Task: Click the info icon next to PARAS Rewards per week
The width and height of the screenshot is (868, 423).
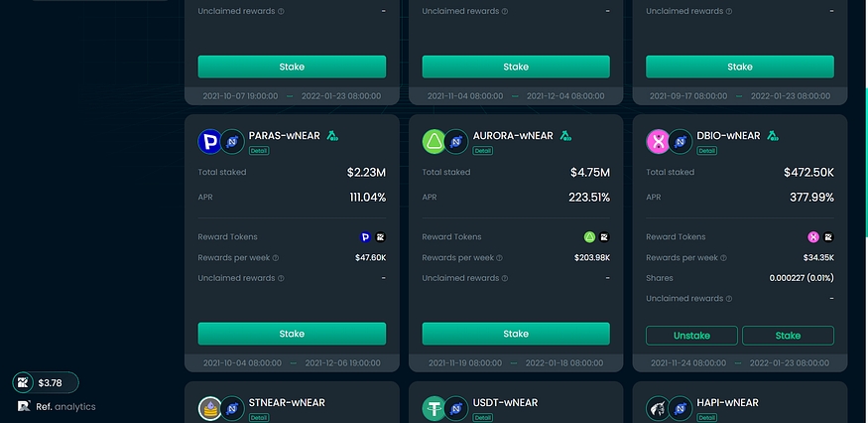Action: tap(276, 258)
